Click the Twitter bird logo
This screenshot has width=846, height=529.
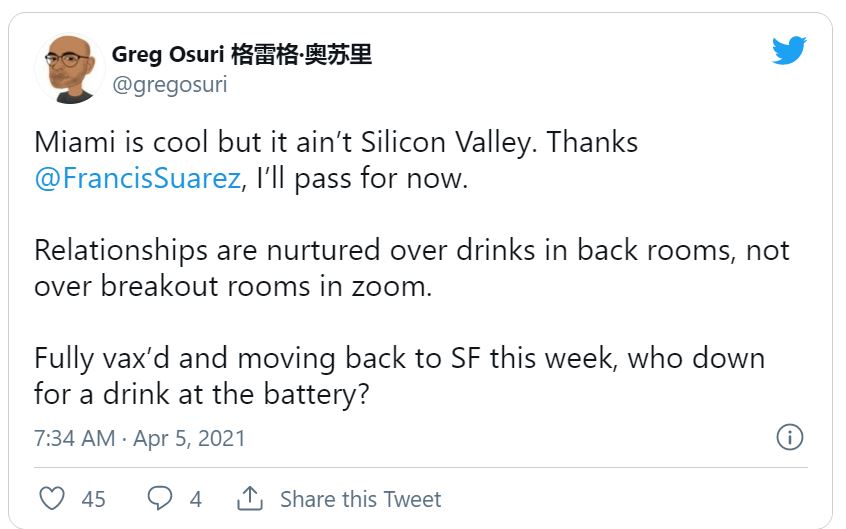789,51
